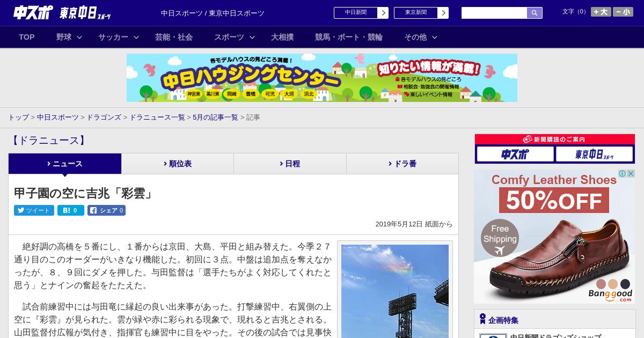Click the 彩雲 sky photo thumbnail
The height and width of the screenshot is (338, 644).
click(x=395, y=291)
